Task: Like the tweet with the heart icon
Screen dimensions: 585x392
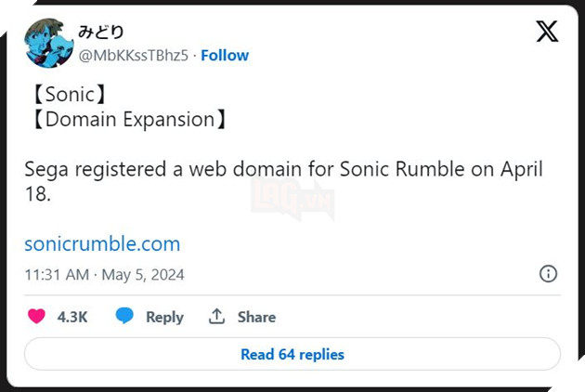Action: coord(36,317)
